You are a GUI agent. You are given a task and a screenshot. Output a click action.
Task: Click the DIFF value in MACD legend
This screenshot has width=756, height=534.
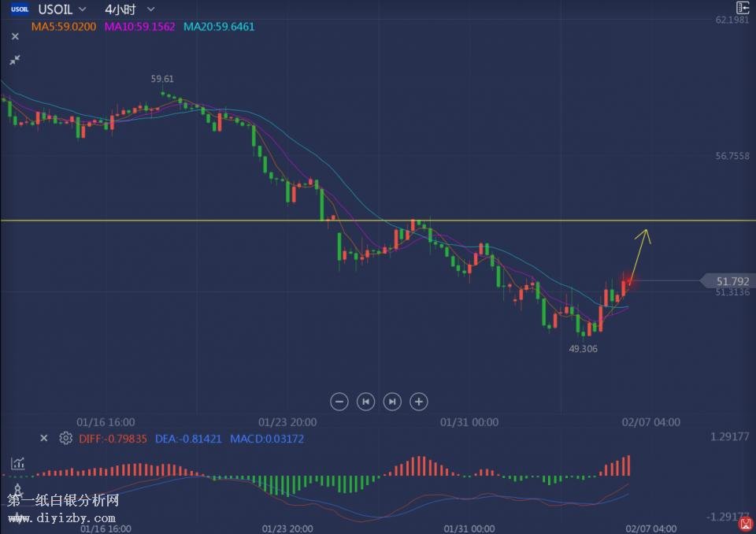pyautogui.click(x=113, y=439)
